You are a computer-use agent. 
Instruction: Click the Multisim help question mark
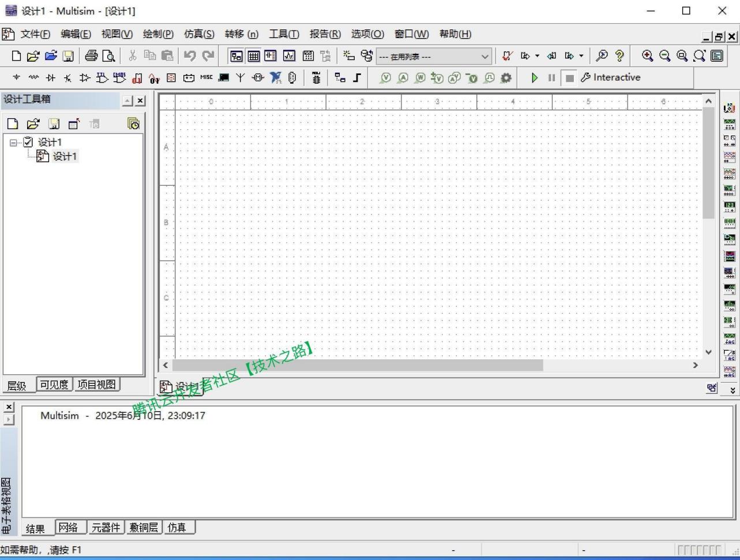(x=619, y=56)
